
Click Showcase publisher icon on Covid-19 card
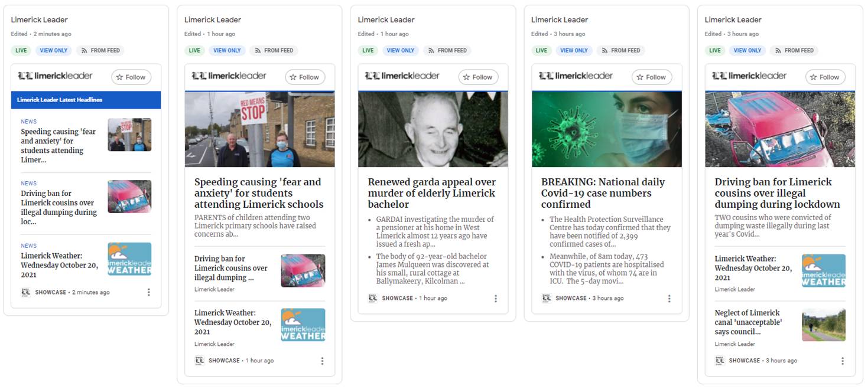click(x=546, y=298)
